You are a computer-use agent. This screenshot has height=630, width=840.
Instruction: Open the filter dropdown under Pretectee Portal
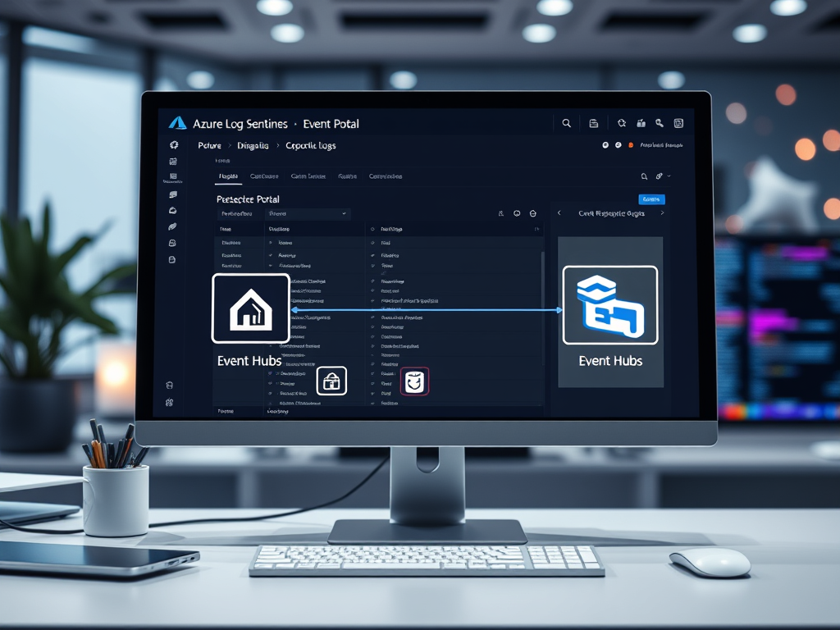(308, 214)
